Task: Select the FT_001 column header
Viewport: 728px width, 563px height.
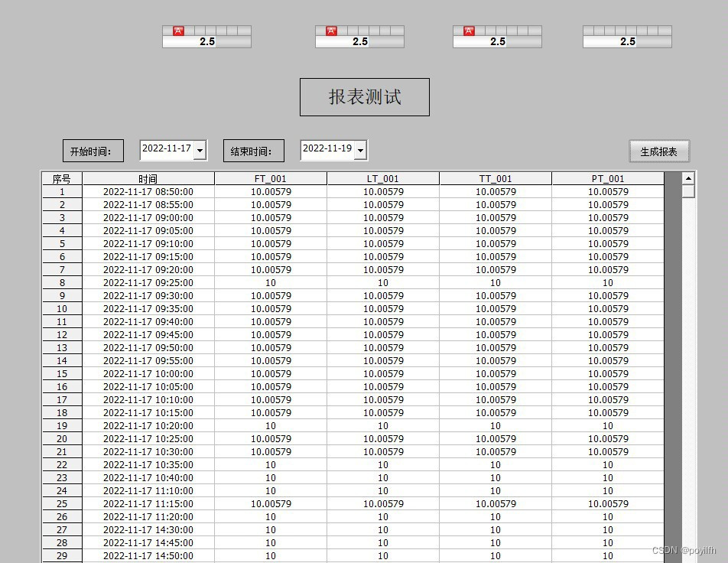Action: 271,178
